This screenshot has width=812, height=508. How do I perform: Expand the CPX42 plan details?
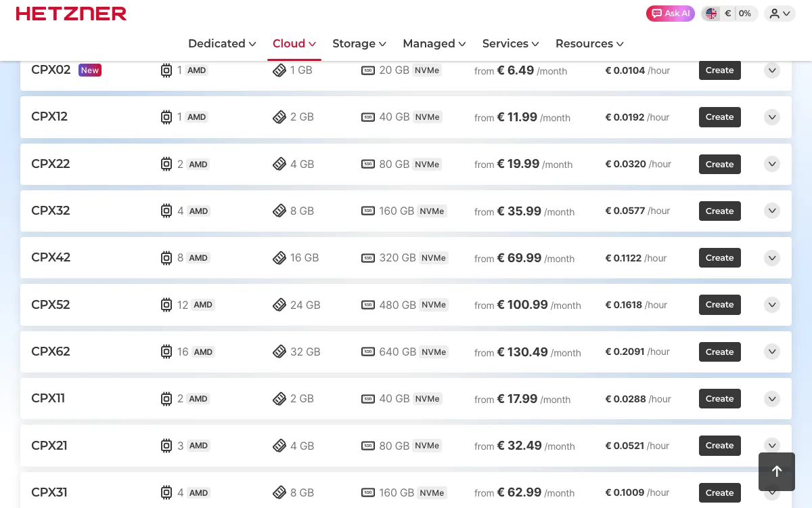772,258
